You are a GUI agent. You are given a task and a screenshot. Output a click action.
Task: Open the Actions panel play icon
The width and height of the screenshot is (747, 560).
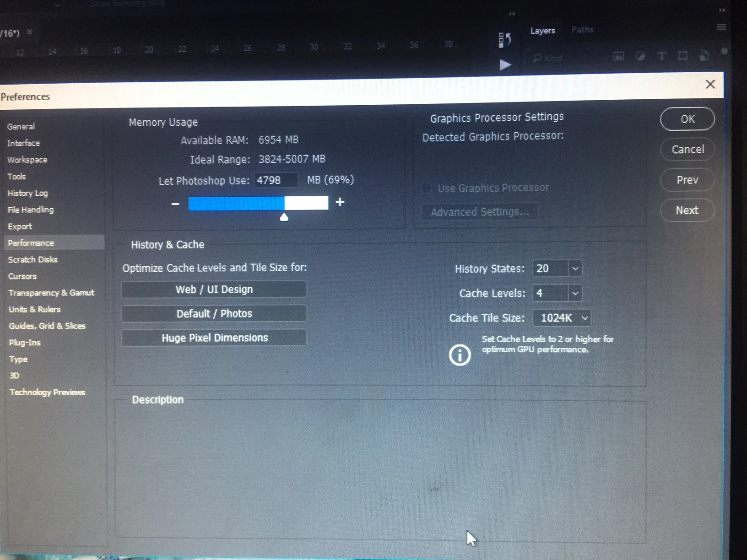(505, 65)
